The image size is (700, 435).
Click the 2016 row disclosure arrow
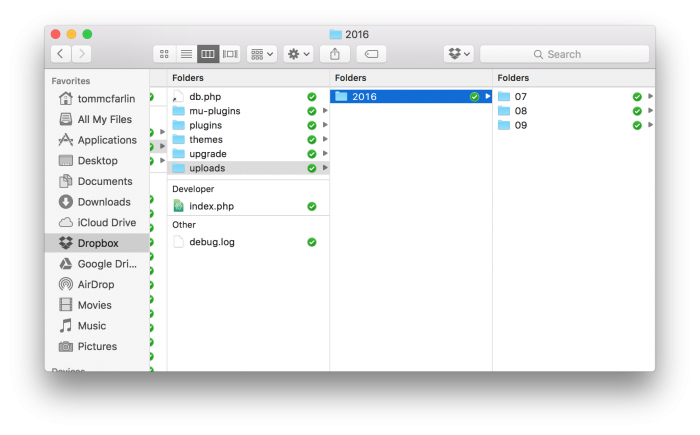[488, 96]
